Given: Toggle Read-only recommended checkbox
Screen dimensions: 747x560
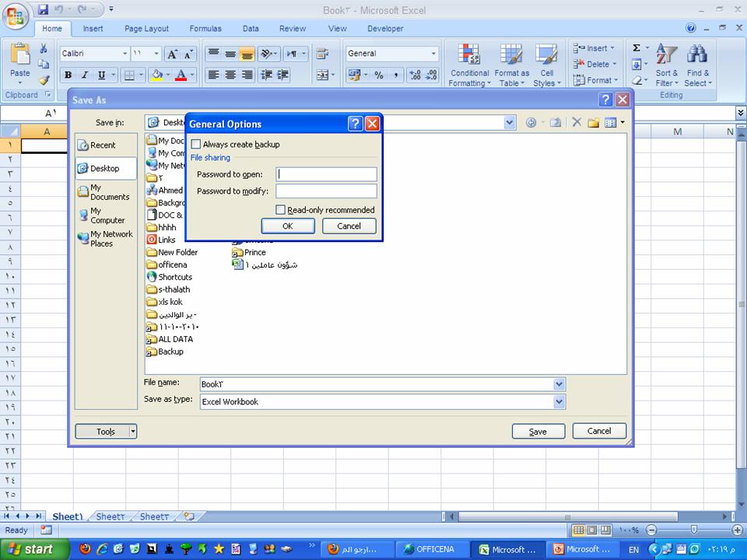Looking at the screenshot, I should click(281, 209).
